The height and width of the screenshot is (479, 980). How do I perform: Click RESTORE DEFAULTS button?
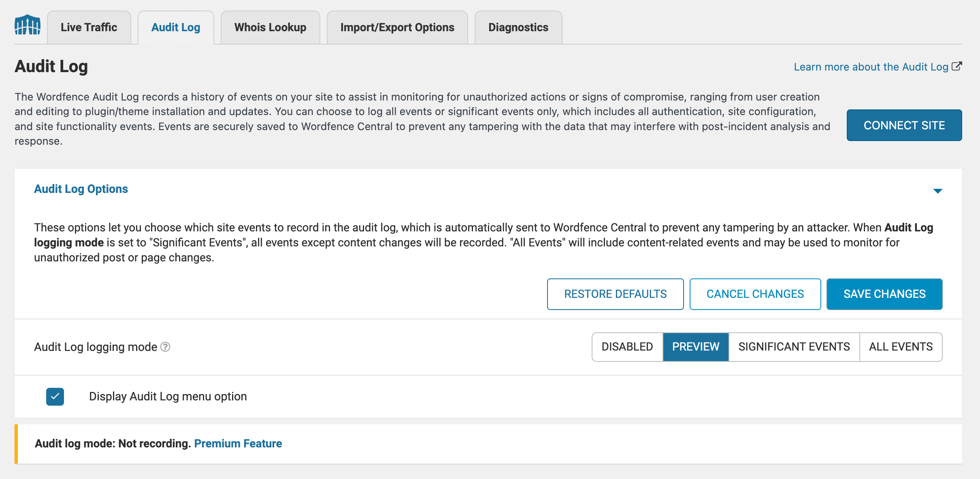point(614,294)
